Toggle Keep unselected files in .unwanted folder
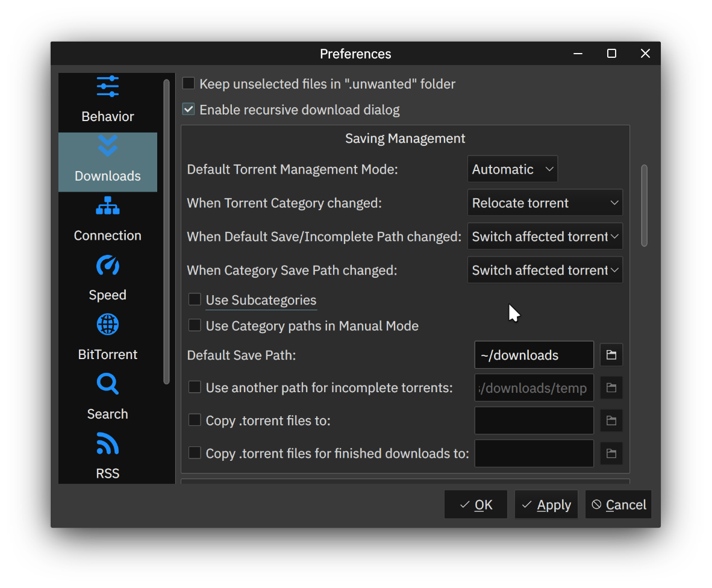The width and height of the screenshot is (712, 588). tap(189, 84)
